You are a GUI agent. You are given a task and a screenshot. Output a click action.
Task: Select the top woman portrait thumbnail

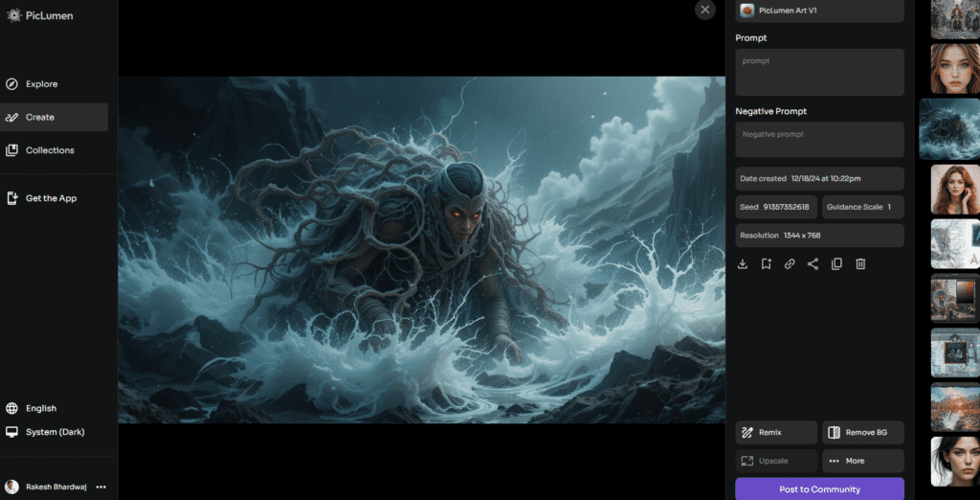tap(955, 68)
